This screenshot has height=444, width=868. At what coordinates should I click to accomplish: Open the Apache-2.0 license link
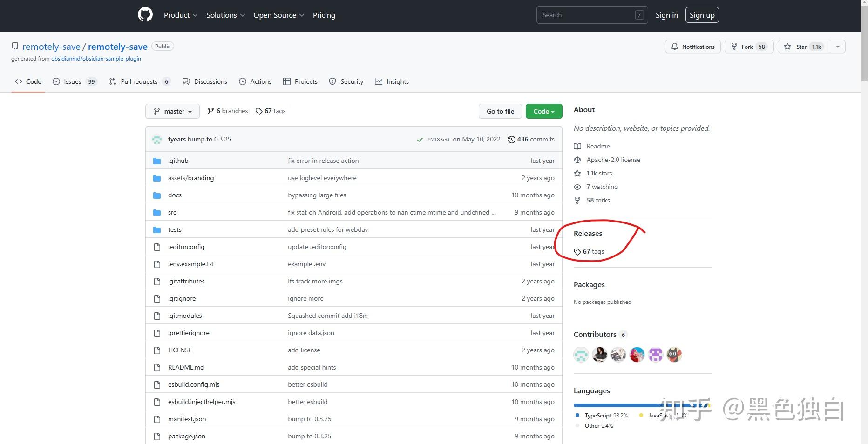[607, 160]
